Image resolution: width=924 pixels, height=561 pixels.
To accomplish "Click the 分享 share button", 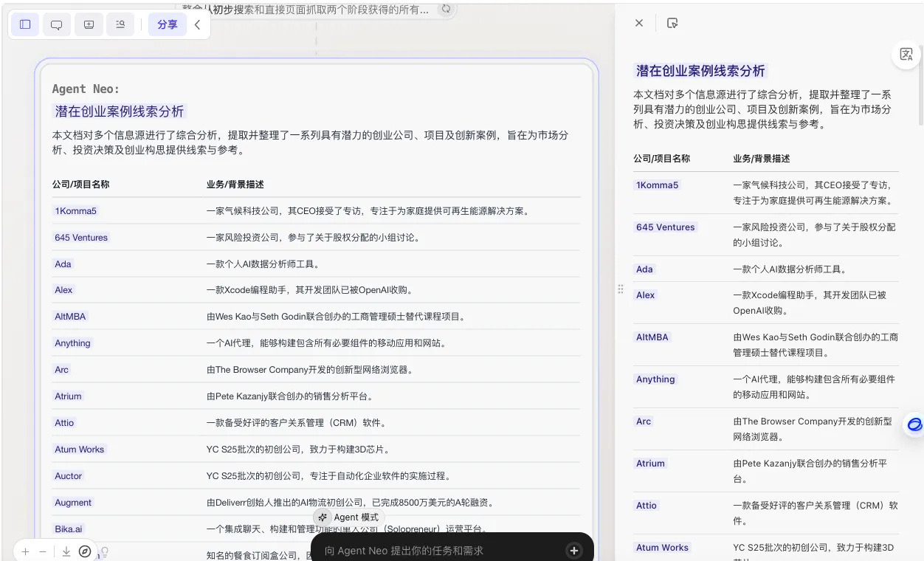I will [168, 24].
